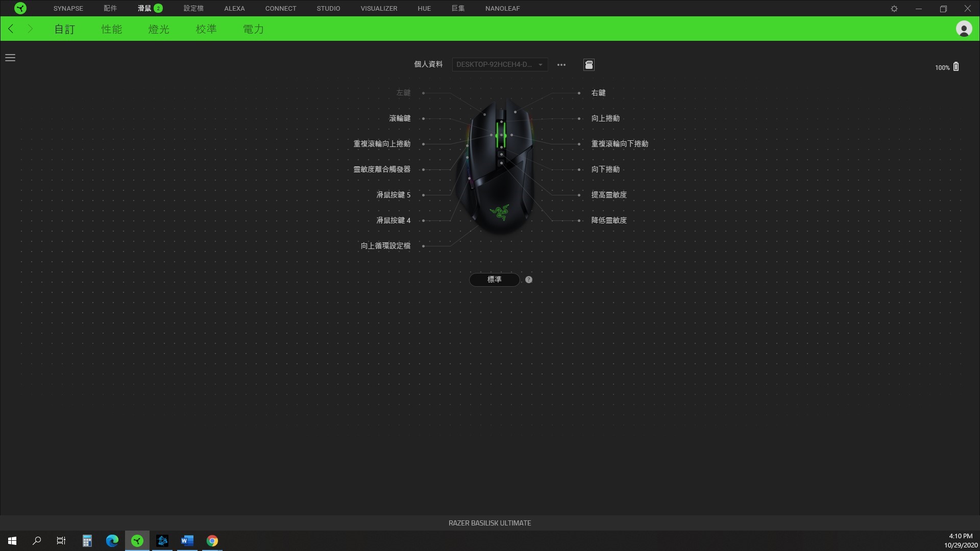Select 重複滾輪向下捲動 assignment
This screenshot has width=980, height=551.
(620, 144)
